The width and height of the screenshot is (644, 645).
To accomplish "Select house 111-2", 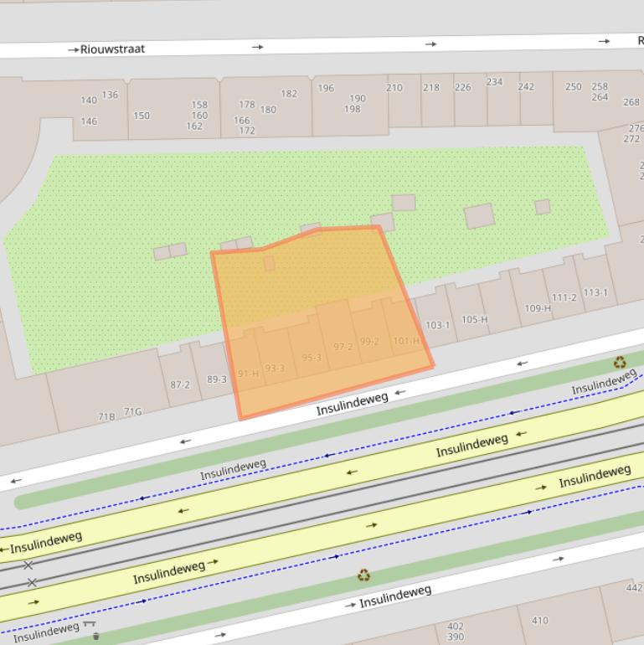I will pos(564,298).
